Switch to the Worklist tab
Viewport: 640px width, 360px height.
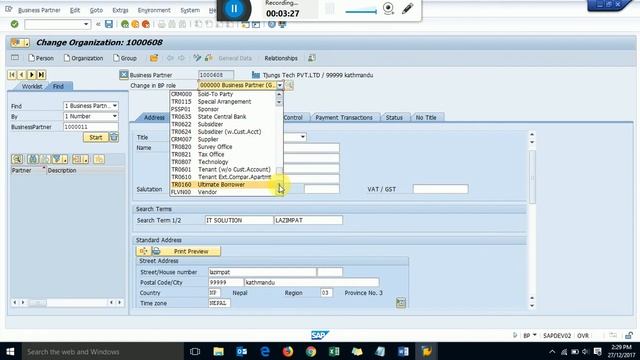pos(32,86)
